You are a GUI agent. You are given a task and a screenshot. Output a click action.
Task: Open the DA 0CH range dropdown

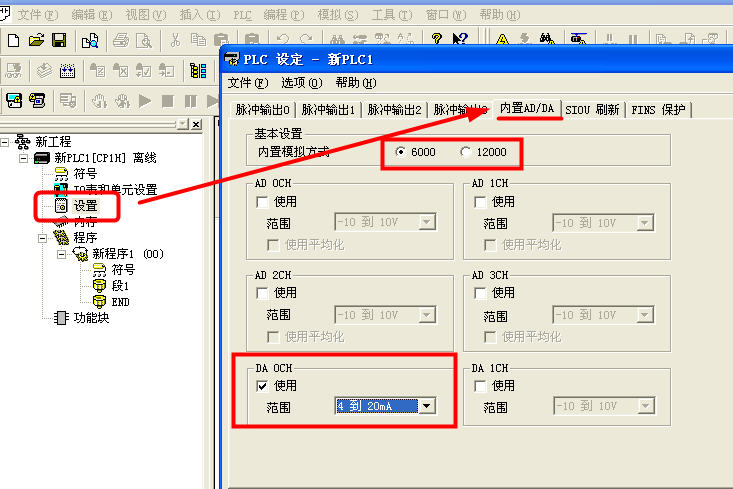[x=428, y=406]
